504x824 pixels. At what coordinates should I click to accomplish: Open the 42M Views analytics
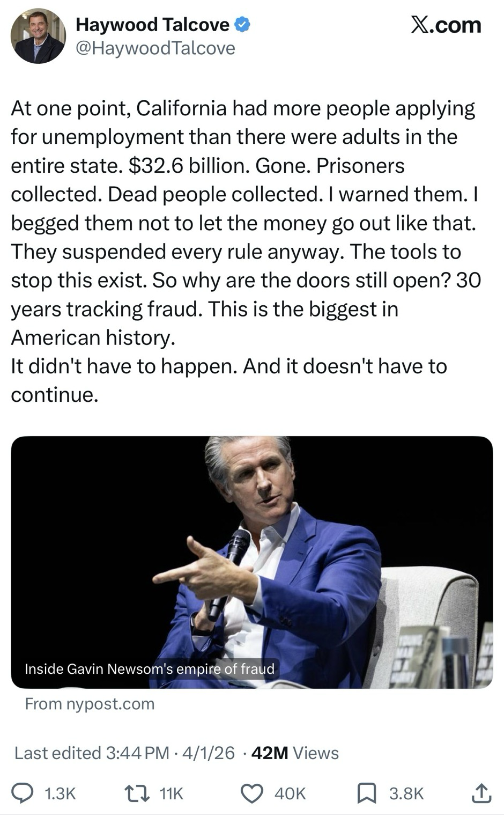(x=295, y=753)
